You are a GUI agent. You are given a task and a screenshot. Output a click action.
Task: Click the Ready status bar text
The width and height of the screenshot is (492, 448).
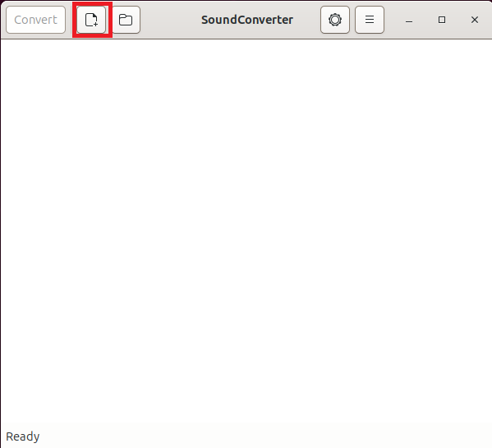[23, 436]
